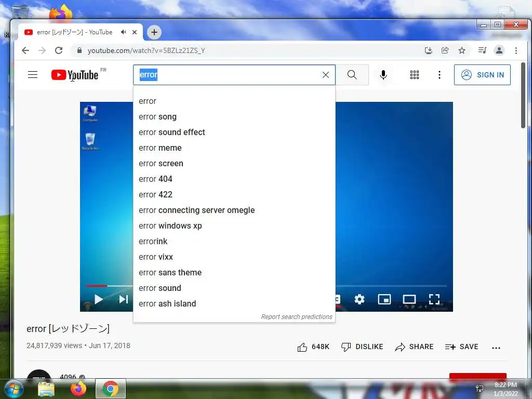This screenshot has height=399, width=532.
Task: Close the YouTube tab
Action: (135, 32)
